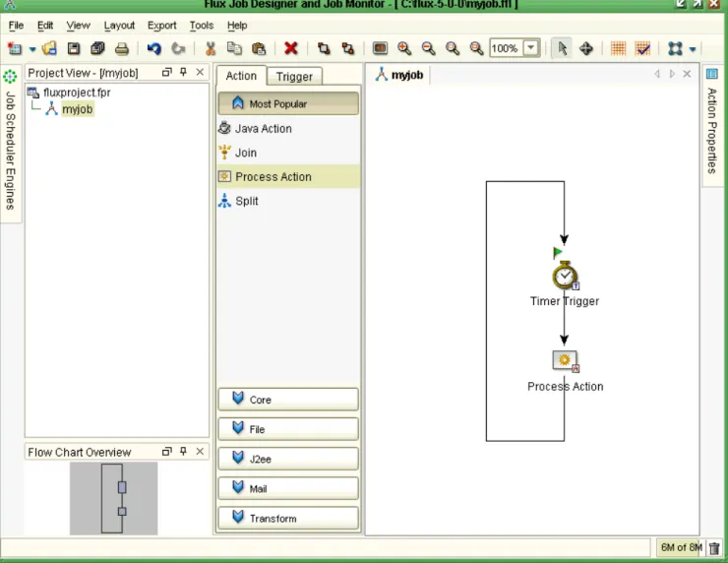Click the Flow Chart Overview thumbnail
728x563 pixels.
pyautogui.click(x=114, y=498)
